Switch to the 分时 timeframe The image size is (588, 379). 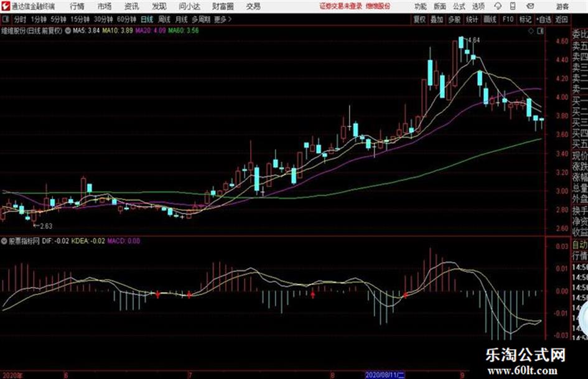click(21, 19)
